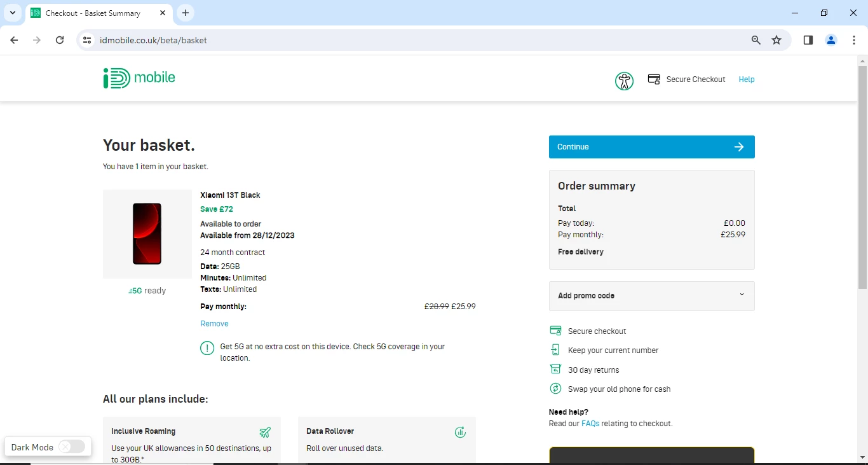Open the browser zoom magnifier icon
This screenshot has height=465, width=868.
pyautogui.click(x=756, y=40)
